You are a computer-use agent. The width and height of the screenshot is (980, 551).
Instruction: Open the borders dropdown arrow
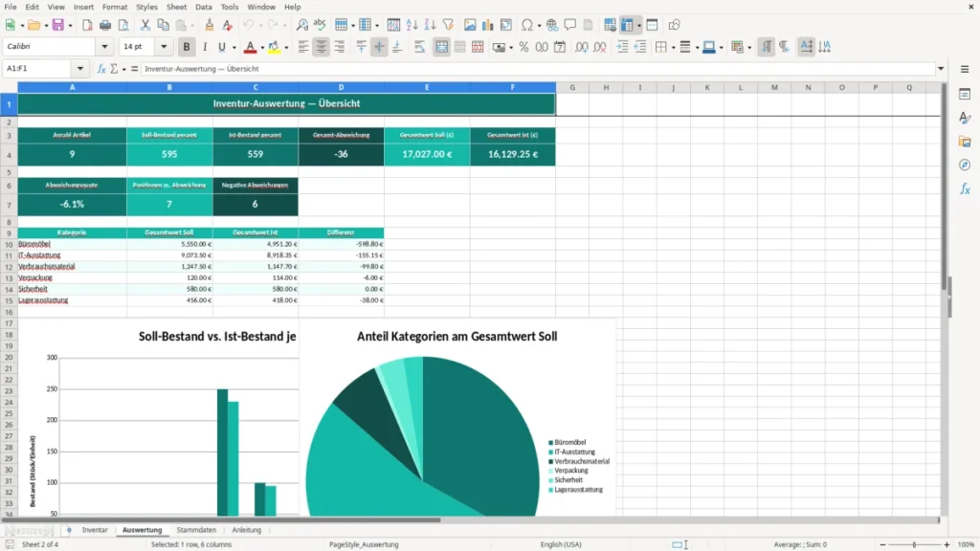(673, 48)
